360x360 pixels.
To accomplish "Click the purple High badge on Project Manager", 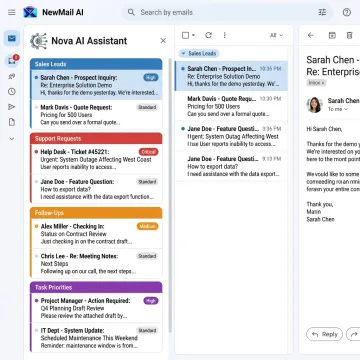I will point(151,301).
